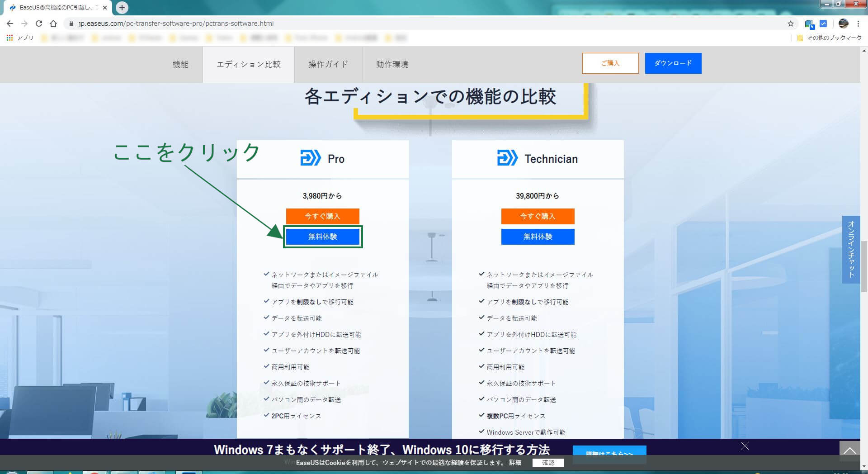
Task: Click the Technician edition logo icon
Action: [x=507, y=158]
